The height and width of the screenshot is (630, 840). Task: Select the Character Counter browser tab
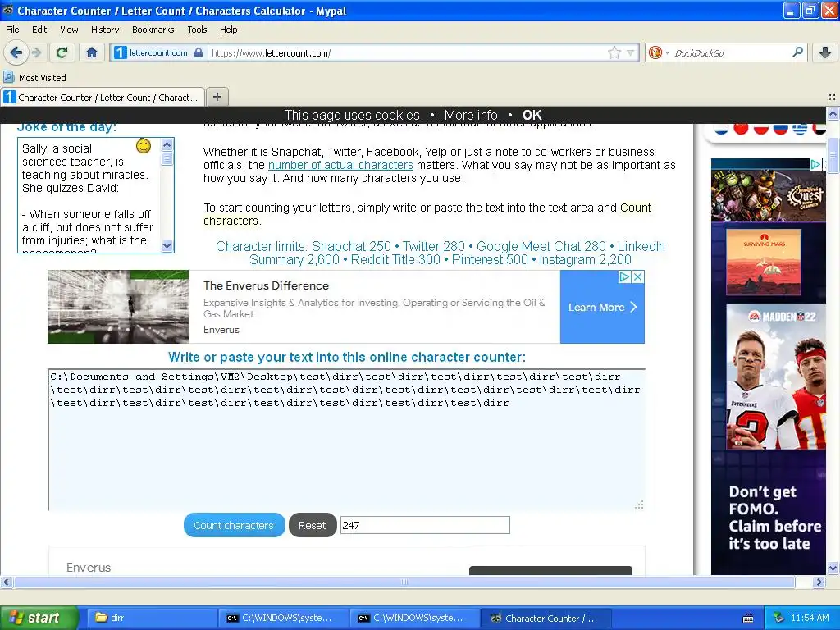pos(103,97)
